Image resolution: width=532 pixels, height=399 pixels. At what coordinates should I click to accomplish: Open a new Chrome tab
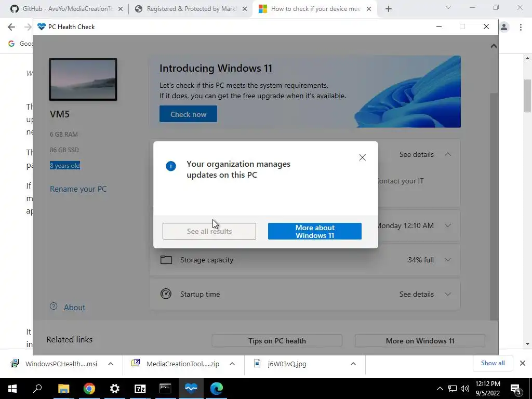(389, 9)
